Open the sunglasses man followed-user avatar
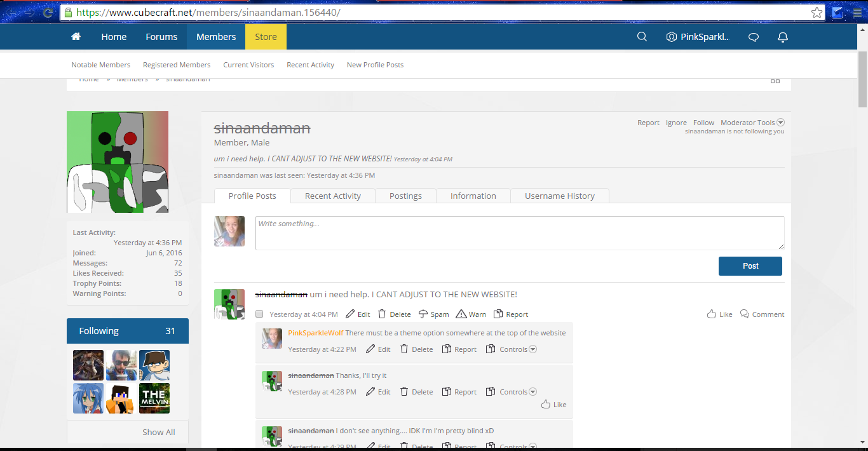 [121, 365]
